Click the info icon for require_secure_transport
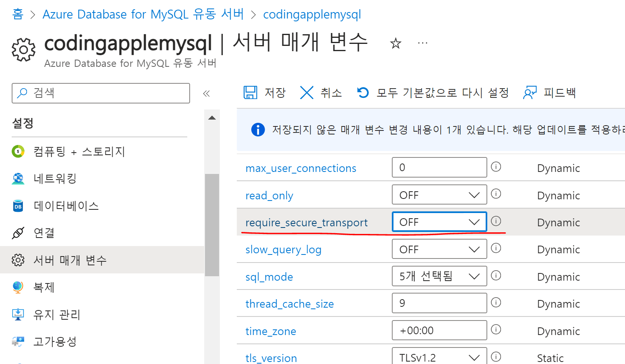625x364 pixels. [496, 221]
